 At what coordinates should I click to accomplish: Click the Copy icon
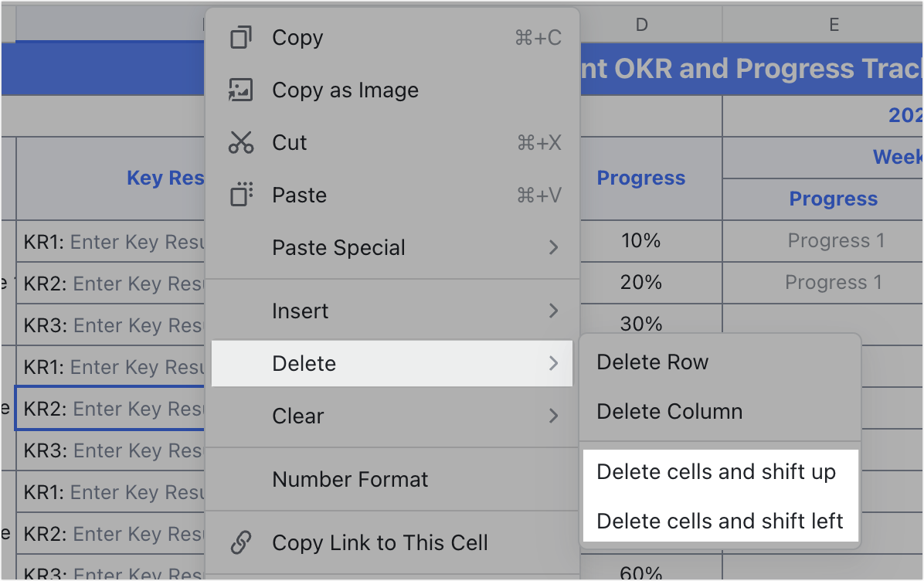241,37
